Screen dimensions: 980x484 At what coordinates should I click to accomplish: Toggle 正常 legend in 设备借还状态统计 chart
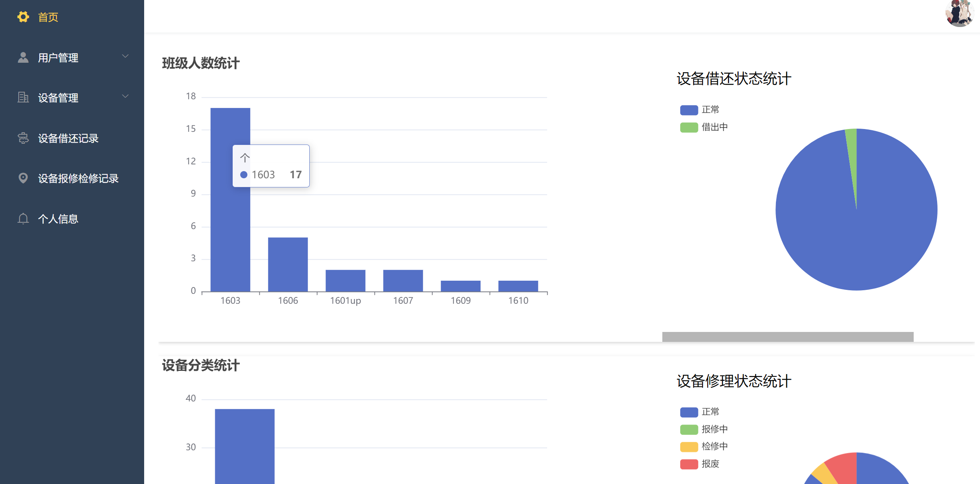tap(689, 110)
